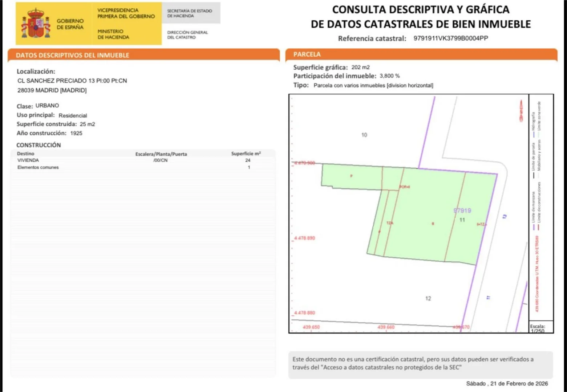This screenshot has width=567, height=392.
Task: Click the 'Escalera/Planta/Puerta' column header
Action: [x=161, y=154]
